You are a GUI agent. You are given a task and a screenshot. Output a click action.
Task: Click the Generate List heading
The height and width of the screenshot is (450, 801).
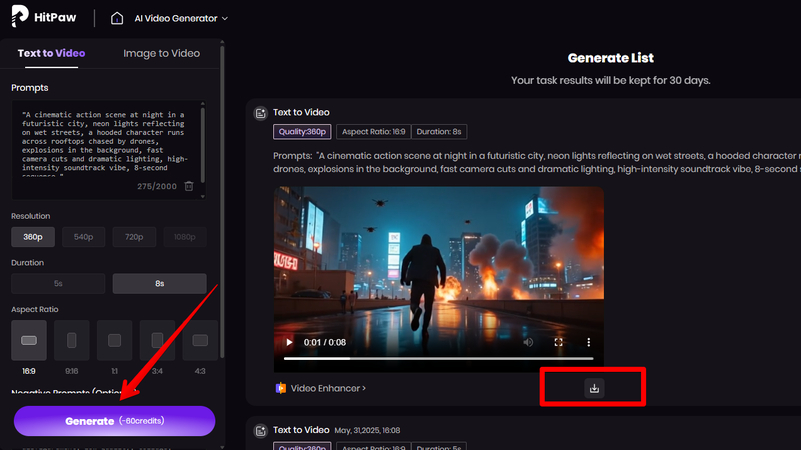click(x=610, y=58)
